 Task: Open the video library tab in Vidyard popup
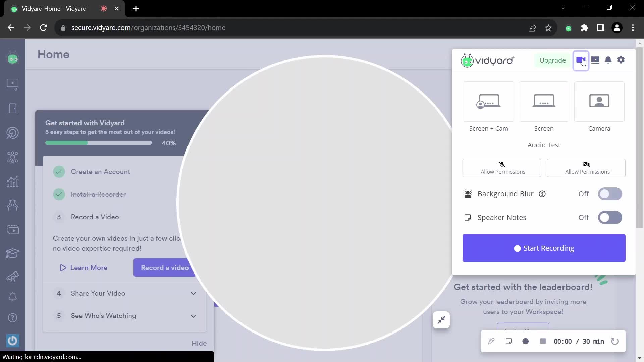595,60
